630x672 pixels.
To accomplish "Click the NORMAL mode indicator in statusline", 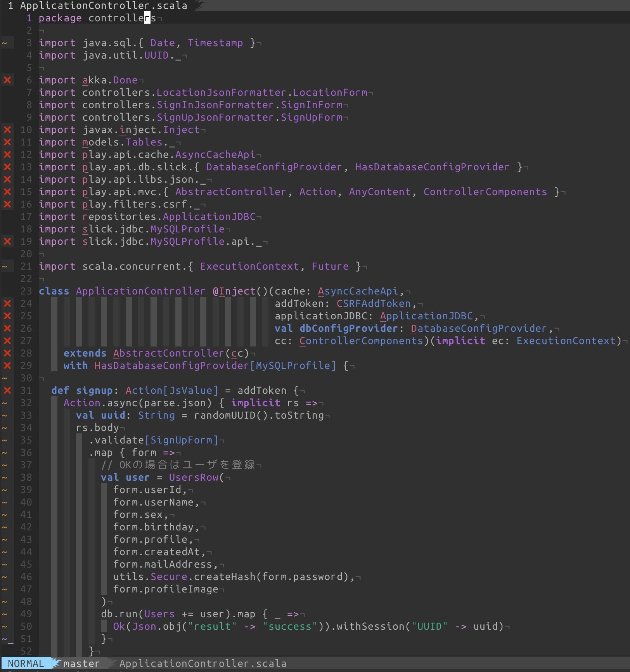I will click(26, 664).
